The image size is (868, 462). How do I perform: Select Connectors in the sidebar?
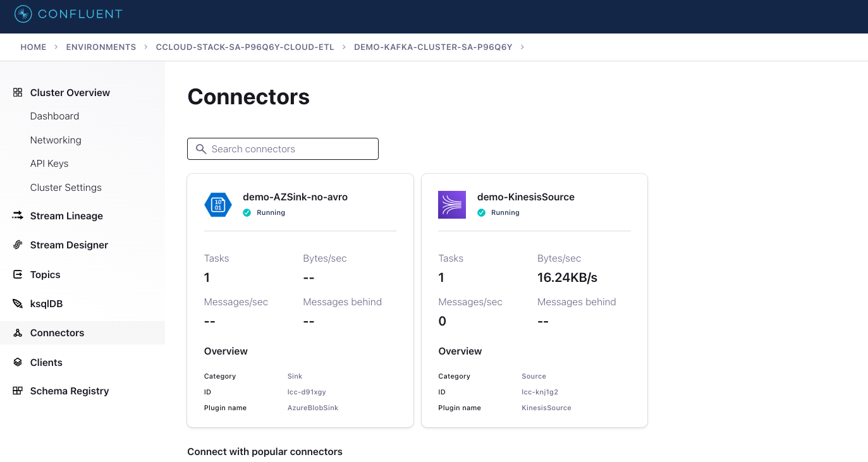[x=57, y=333]
